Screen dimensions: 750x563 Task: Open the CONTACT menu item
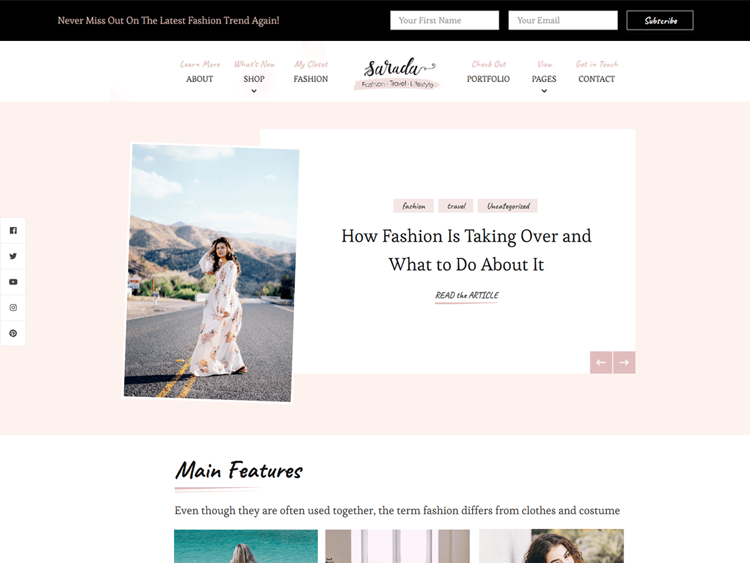coord(596,79)
